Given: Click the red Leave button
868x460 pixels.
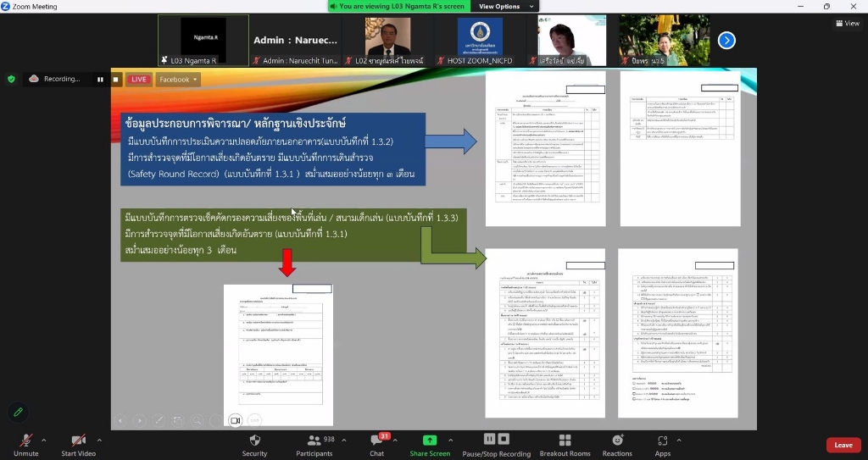Looking at the screenshot, I should pos(843,445).
